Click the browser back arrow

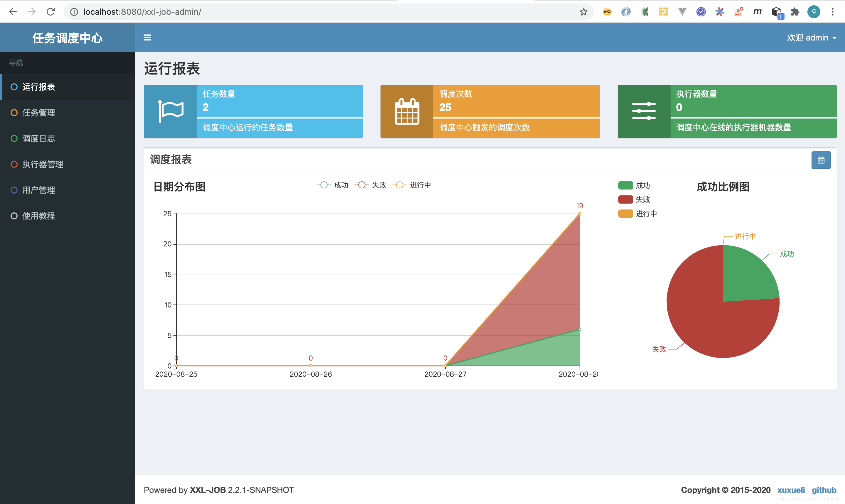(13, 12)
